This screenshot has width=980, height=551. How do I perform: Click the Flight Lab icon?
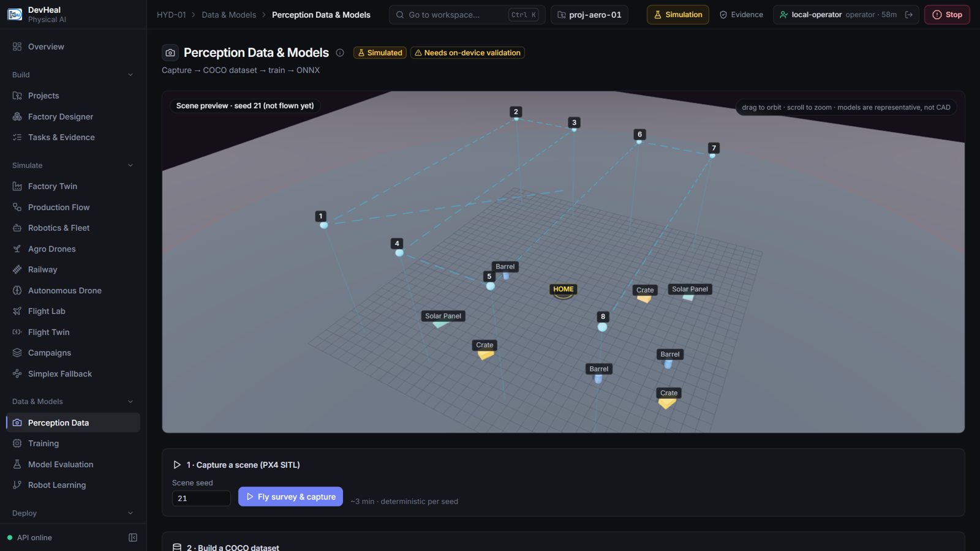pyautogui.click(x=17, y=311)
